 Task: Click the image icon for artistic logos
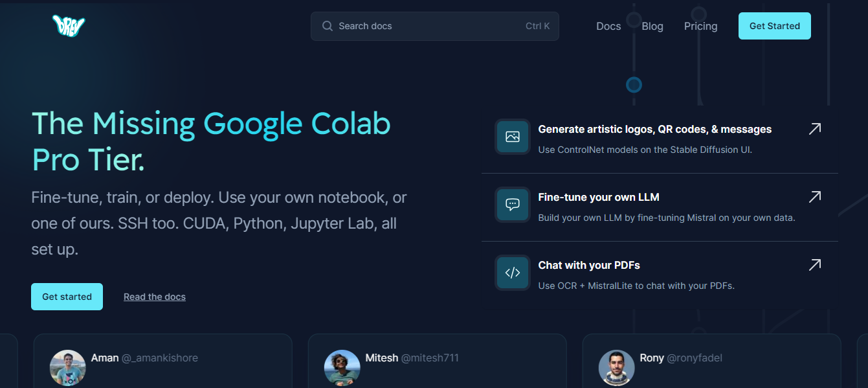pos(513,137)
